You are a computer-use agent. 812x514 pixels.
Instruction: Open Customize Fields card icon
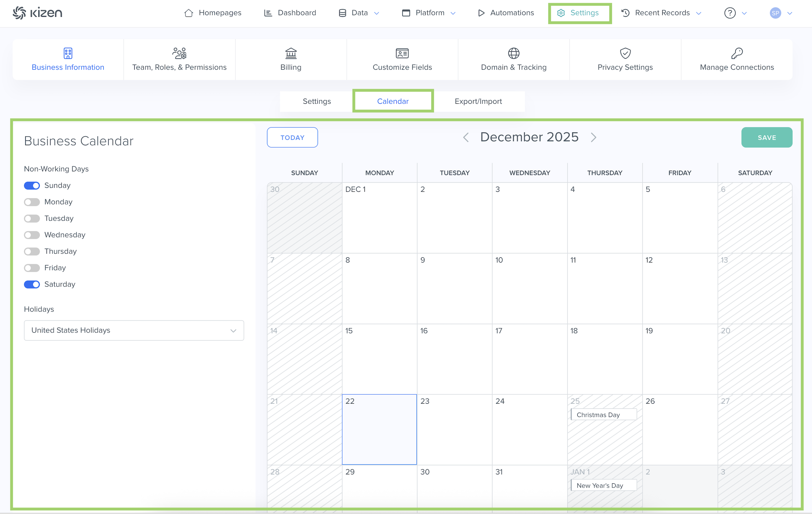tap(402, 53)
